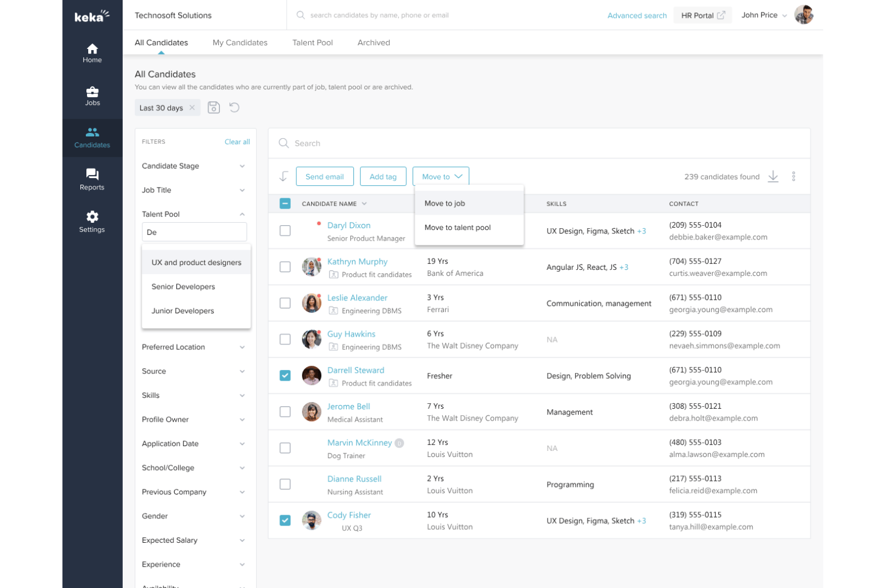Check the Guy Hawkins row checkbox
This screenshot has width=882, height=588.
pos(285,340)
